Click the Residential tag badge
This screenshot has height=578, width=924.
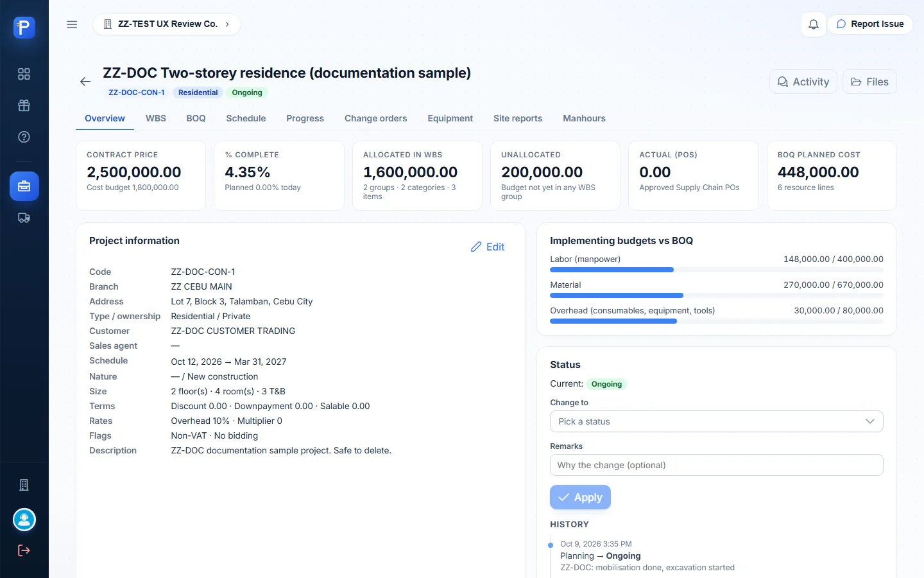198,92
